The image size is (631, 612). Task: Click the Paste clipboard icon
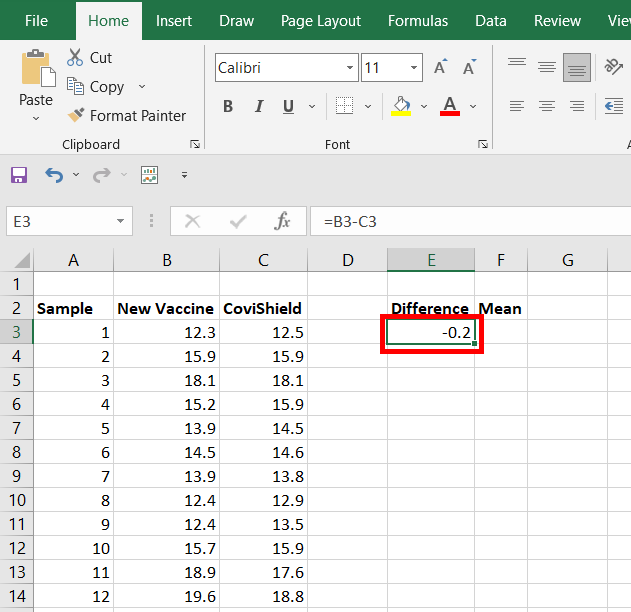[x=36, y=69]
